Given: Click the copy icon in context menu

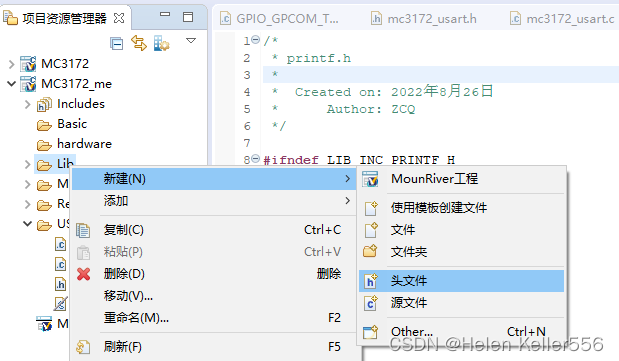Looking at the screenshot, I should coord(83,230).
